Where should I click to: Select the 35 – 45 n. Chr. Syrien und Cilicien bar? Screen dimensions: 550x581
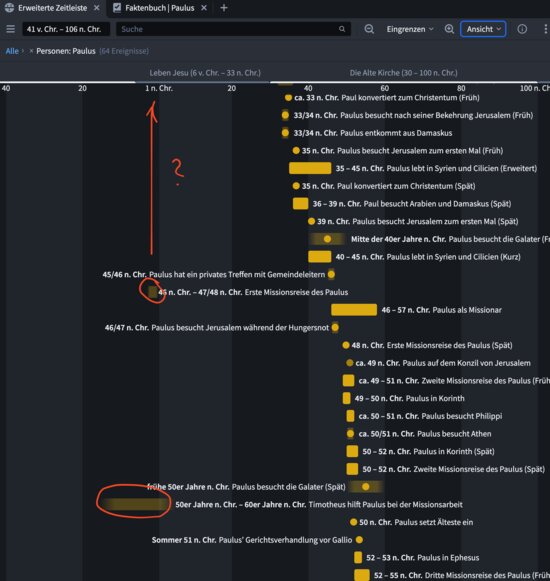point(310,168)
